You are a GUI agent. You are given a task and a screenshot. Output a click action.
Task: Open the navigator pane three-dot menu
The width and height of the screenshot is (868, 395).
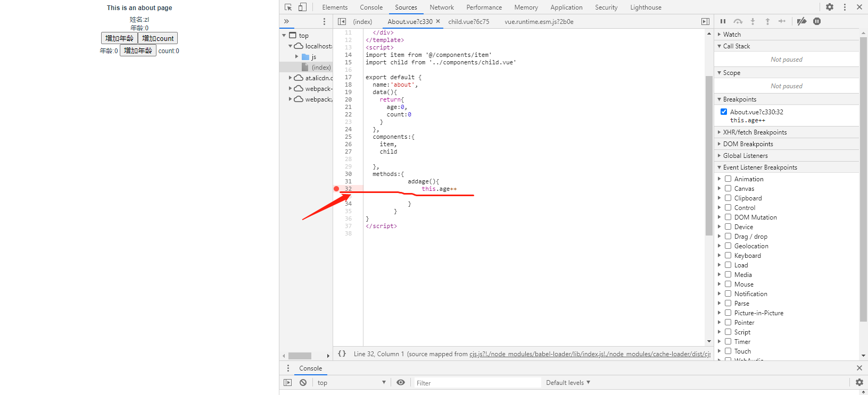click(324, 21)
